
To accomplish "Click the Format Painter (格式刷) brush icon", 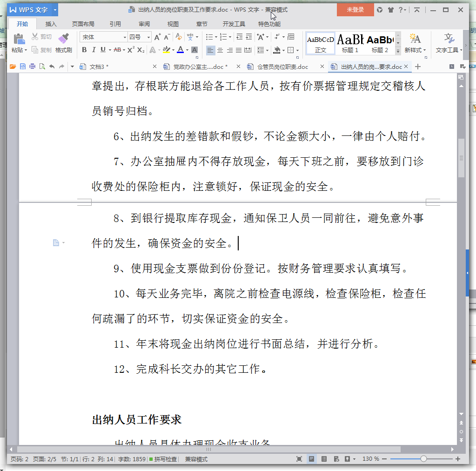I will 63,39.
